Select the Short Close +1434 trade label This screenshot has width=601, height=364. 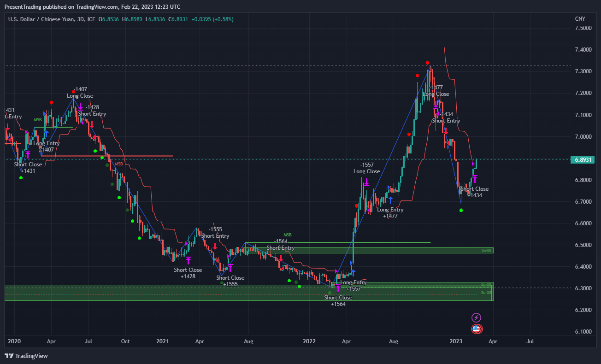475,192
